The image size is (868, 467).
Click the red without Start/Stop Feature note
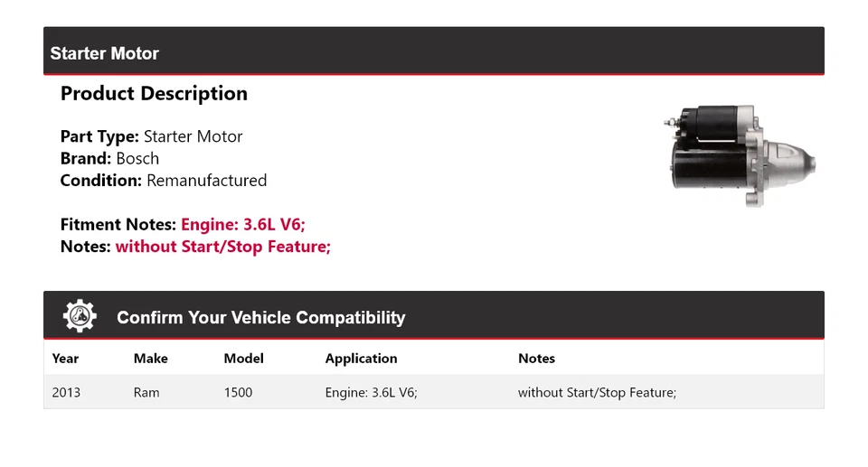223,247
